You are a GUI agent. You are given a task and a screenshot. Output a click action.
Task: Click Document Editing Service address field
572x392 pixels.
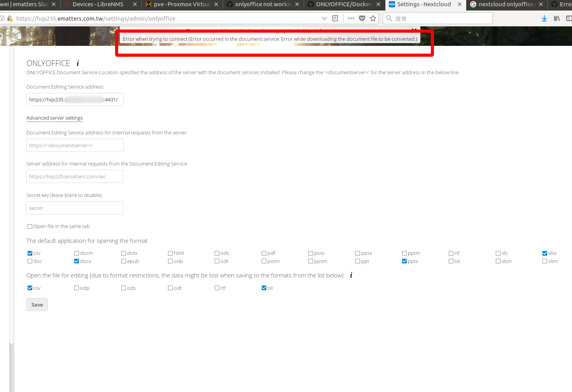[x=75, y=99]
